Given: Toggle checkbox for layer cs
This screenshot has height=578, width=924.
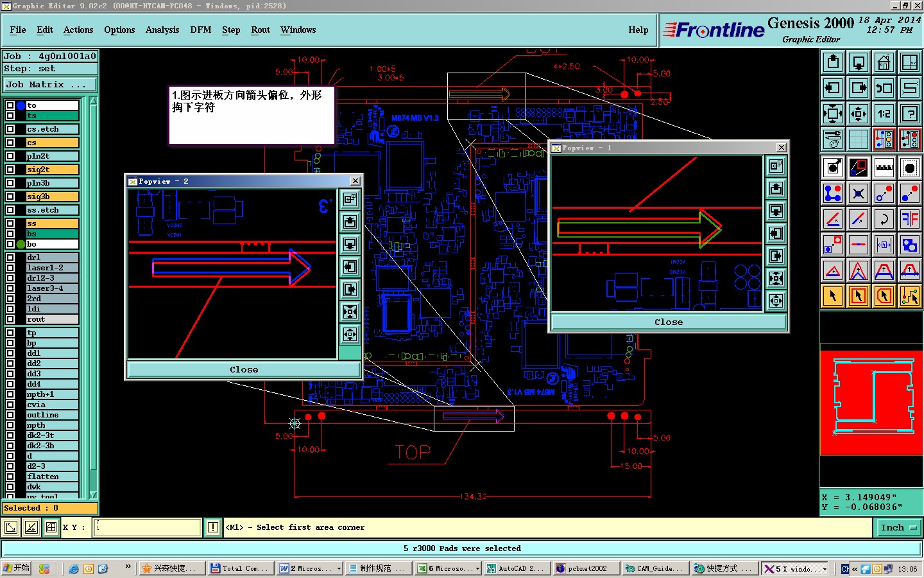Looking at the screenshot, I should coord(10,143).
